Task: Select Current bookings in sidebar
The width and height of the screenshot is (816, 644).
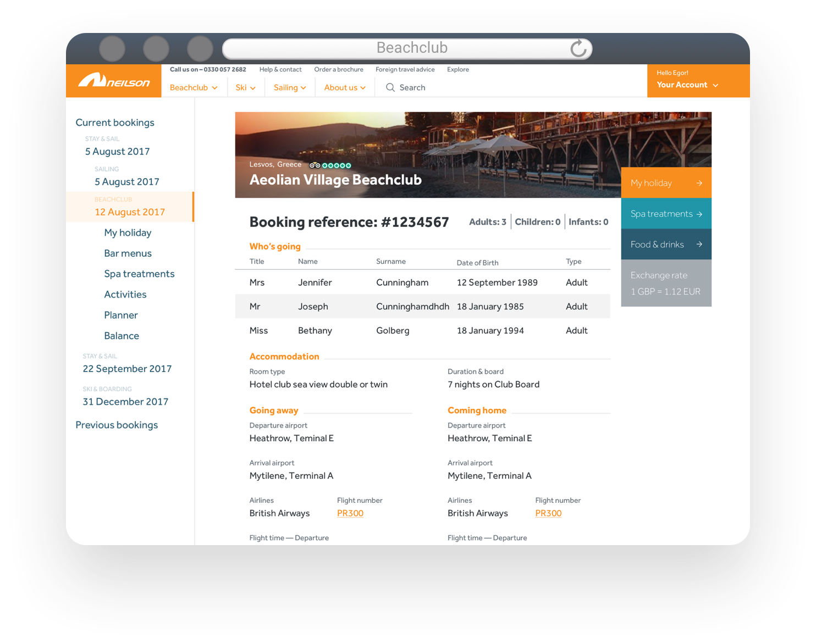Action: (x=115, y=123)
